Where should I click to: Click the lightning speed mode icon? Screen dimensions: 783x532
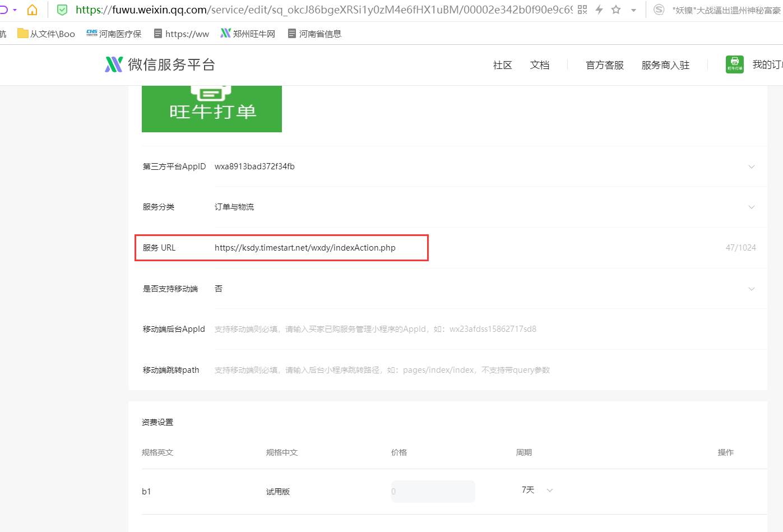(599, 10)
